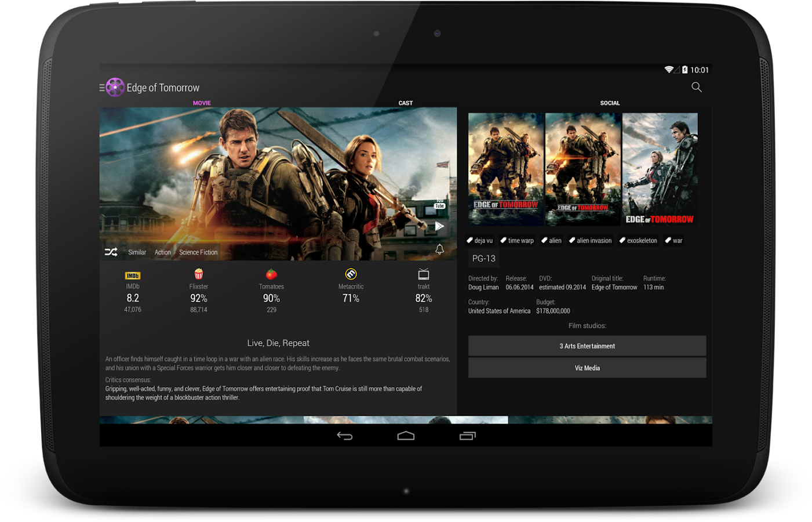Tap the Wi-Fi status icon
812x522 pixels.
pyautogui.click(x=669, y=70)
